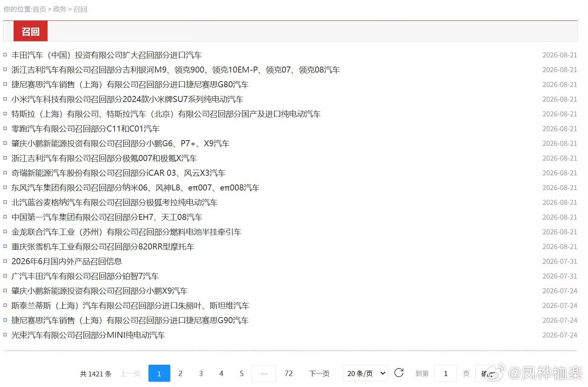Go to page 4

click(221, 373)
